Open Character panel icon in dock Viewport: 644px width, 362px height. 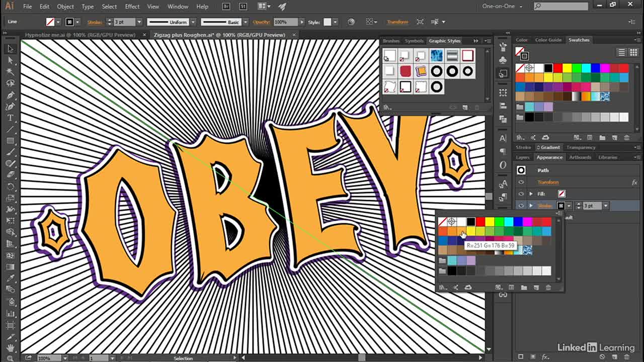click(x=503, y=138)
